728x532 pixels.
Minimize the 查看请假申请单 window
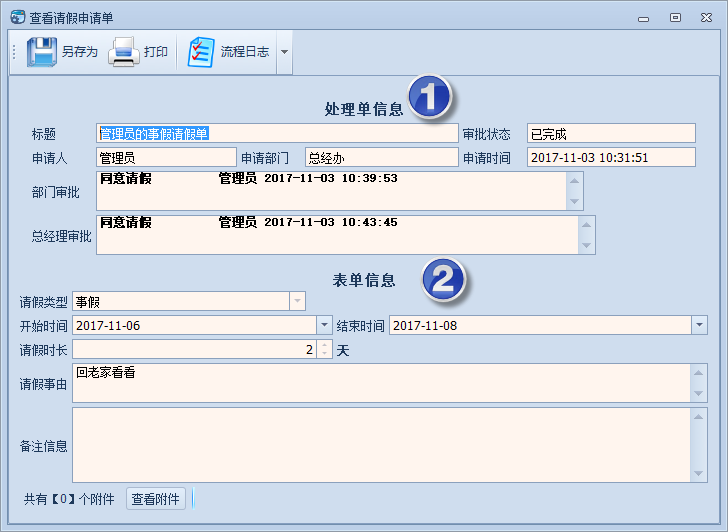(x=644, y=19)
